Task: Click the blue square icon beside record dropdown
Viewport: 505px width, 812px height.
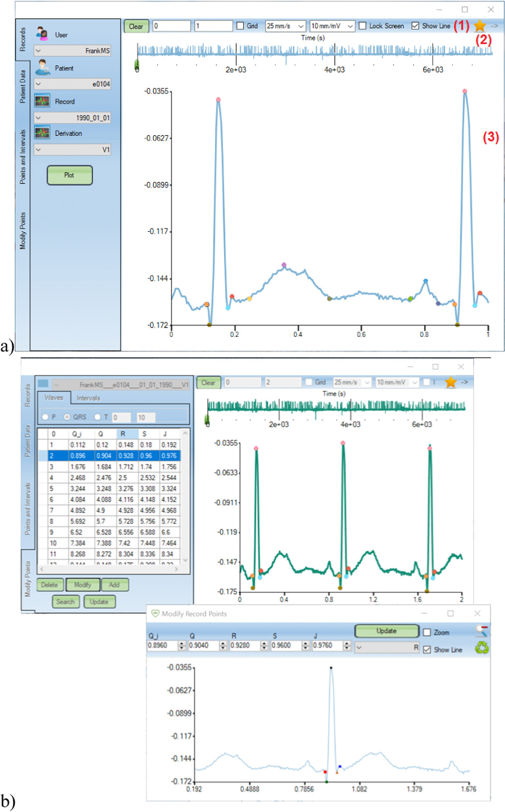Action: click(x=43, y=383)
